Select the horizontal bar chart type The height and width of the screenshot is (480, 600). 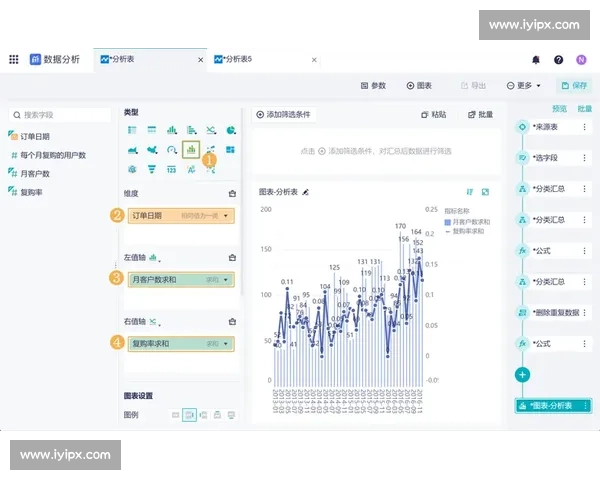[191, 130]
